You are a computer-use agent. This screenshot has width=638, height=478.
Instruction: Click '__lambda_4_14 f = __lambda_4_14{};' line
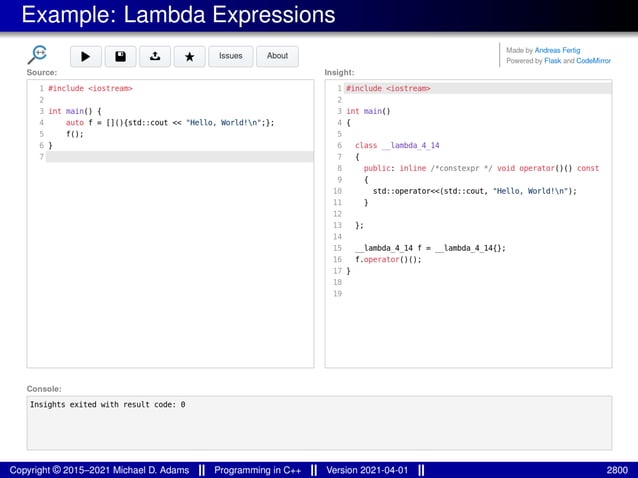pyautogui.click(x=430, y=248)
